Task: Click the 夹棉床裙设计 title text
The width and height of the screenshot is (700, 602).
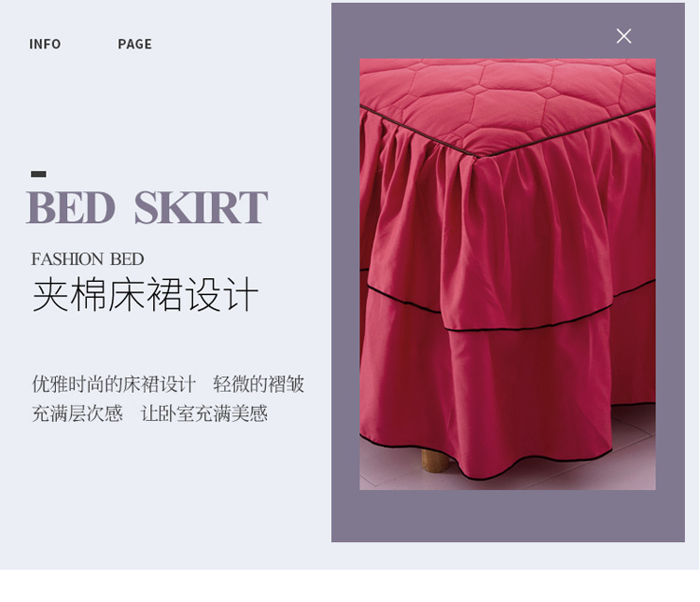Action: pos(146,294)
